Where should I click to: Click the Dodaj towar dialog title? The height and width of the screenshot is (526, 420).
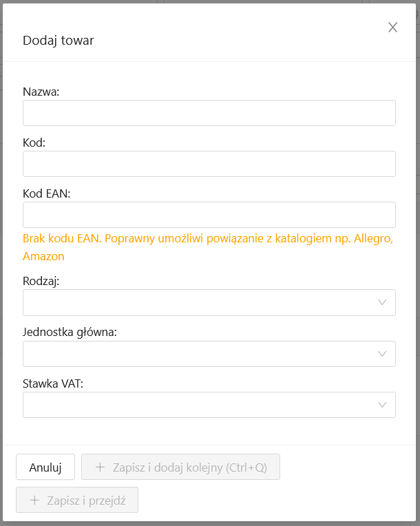pos(59,40)
